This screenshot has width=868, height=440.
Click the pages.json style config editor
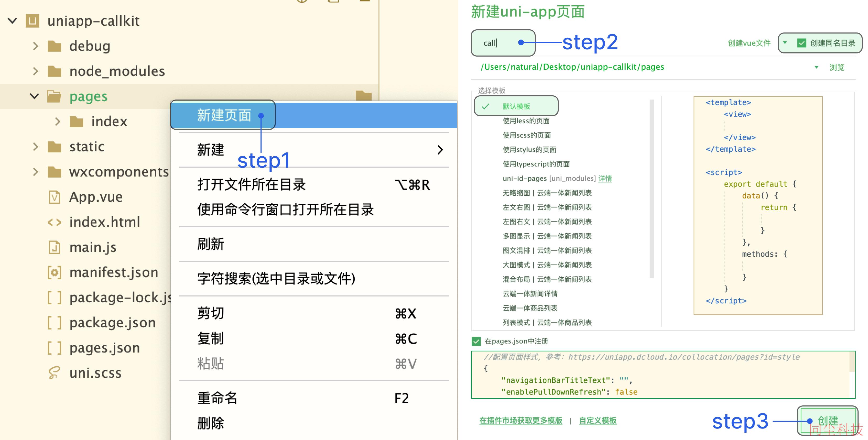pyautogui.click(x=663, y=375)
